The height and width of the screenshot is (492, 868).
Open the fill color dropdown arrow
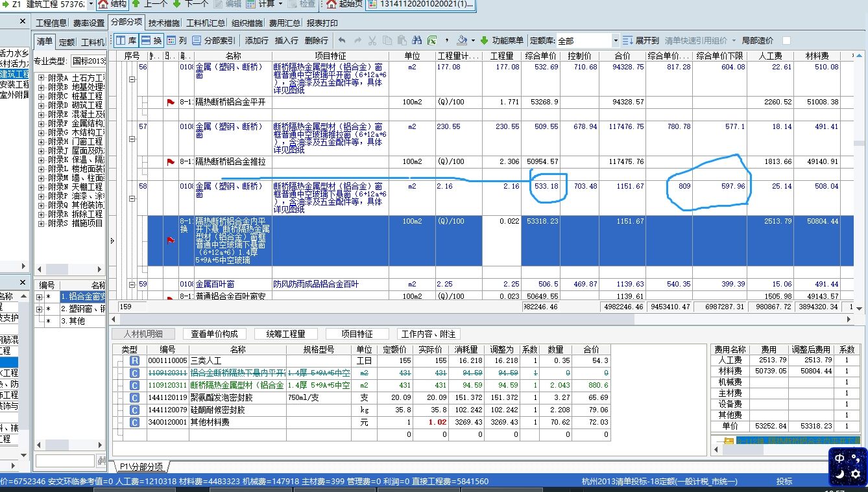474,40
